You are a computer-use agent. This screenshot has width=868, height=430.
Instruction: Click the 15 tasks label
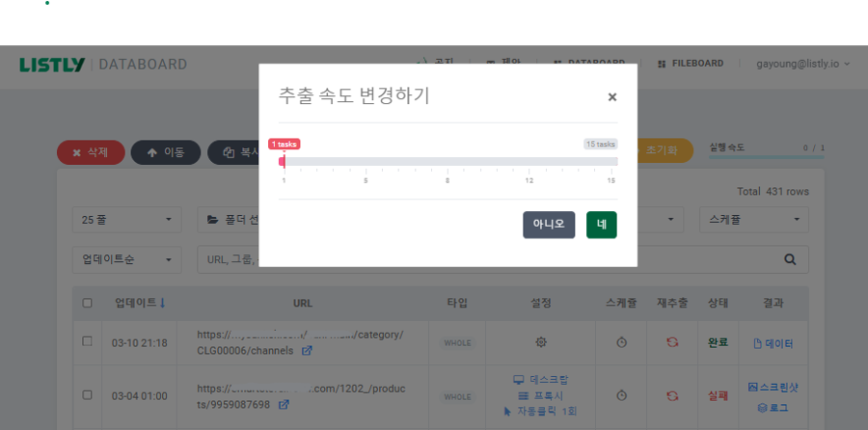(x=601, y=144)
